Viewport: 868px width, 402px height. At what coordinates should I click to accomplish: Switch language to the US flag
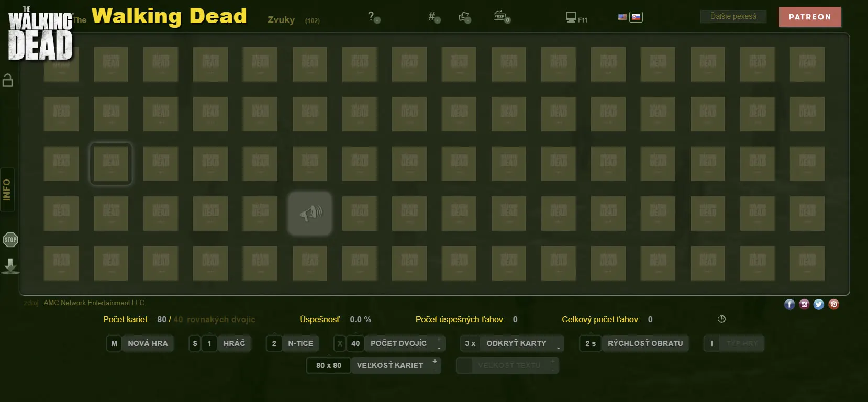click(x=622, y=17)
